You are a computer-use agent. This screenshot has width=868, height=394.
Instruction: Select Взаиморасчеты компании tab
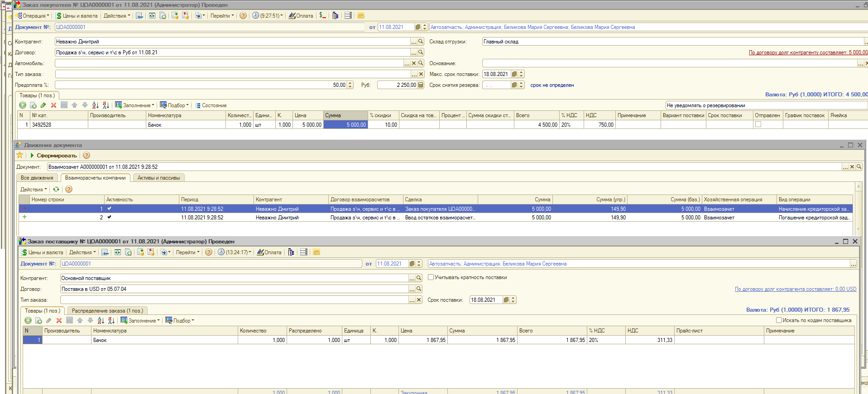(x=96, y=178)
